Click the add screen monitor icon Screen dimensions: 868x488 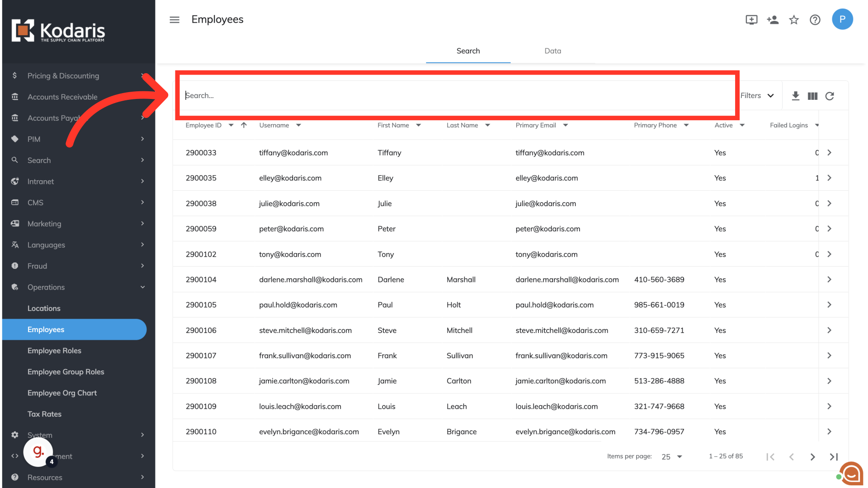pyautogui.click(x=751, y=19)
